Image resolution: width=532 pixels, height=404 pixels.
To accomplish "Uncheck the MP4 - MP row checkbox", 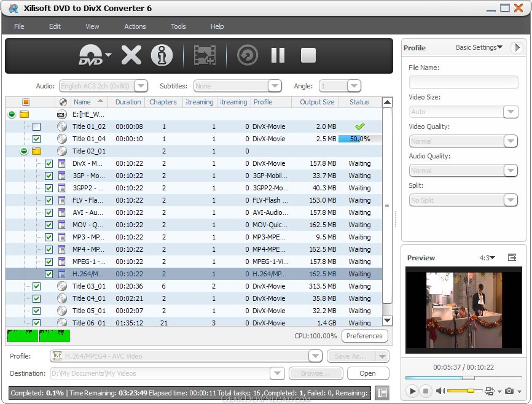I will [x=49, y=250].
